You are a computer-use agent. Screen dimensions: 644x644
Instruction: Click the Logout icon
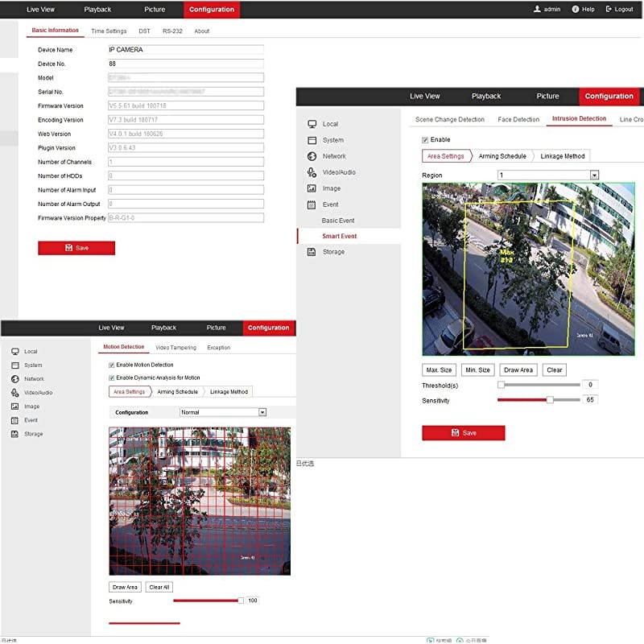pyautogui.click(x=608, y=10)
